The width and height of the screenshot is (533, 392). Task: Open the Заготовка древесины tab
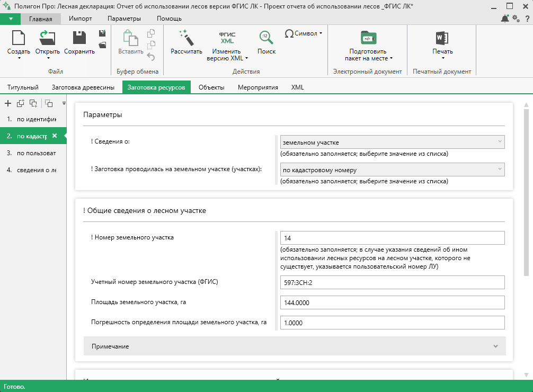[x=83, y=87]
